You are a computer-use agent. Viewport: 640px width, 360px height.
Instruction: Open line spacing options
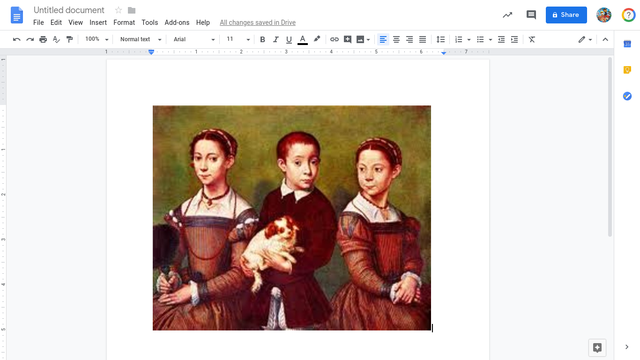441,40
